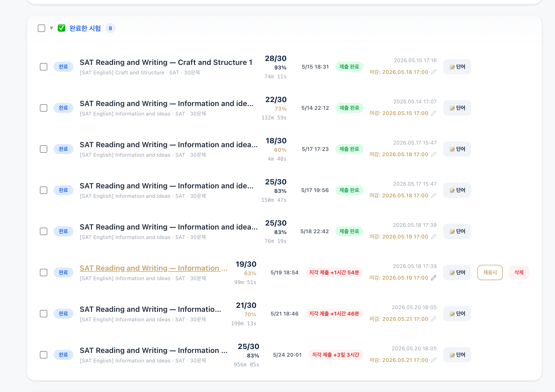Select checkbox for the 18/30 score exam
The image size is (555, 392).
pyautogui.click(x=44, y=149)
